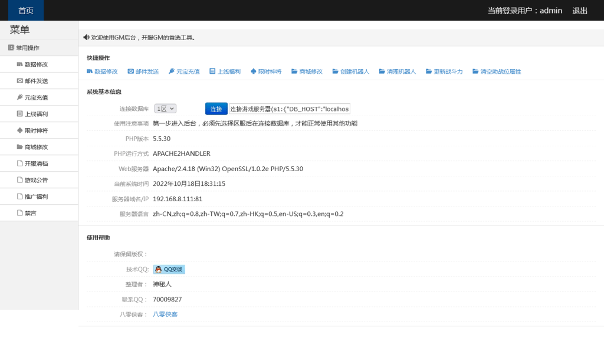
Task: Click the 创建机器人 folder icon in quick operations
Action: [335, 72]
